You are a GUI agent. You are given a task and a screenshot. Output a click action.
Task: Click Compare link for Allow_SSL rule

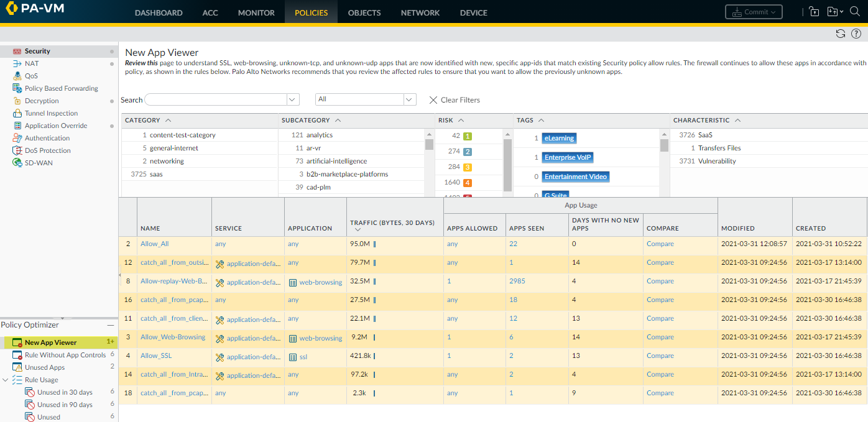(660, 355)
